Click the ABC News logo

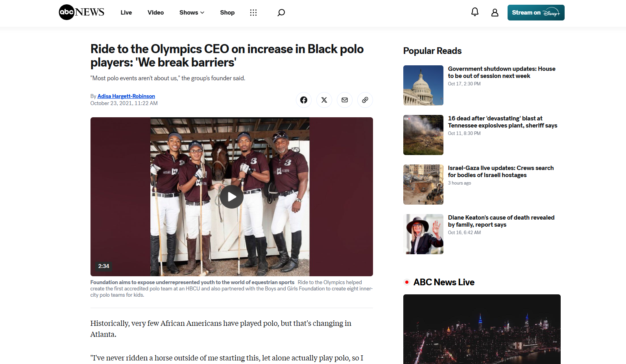coord(81,12)
